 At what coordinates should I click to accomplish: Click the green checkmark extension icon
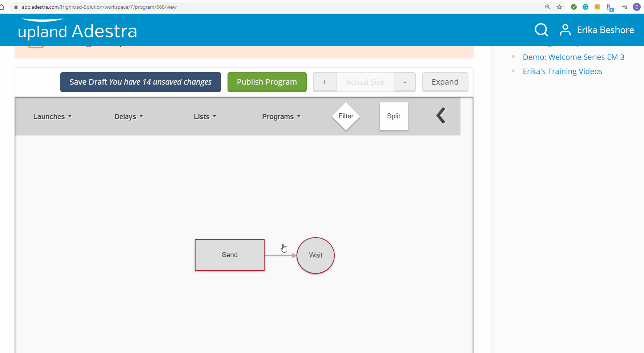[x=574, y=7]
